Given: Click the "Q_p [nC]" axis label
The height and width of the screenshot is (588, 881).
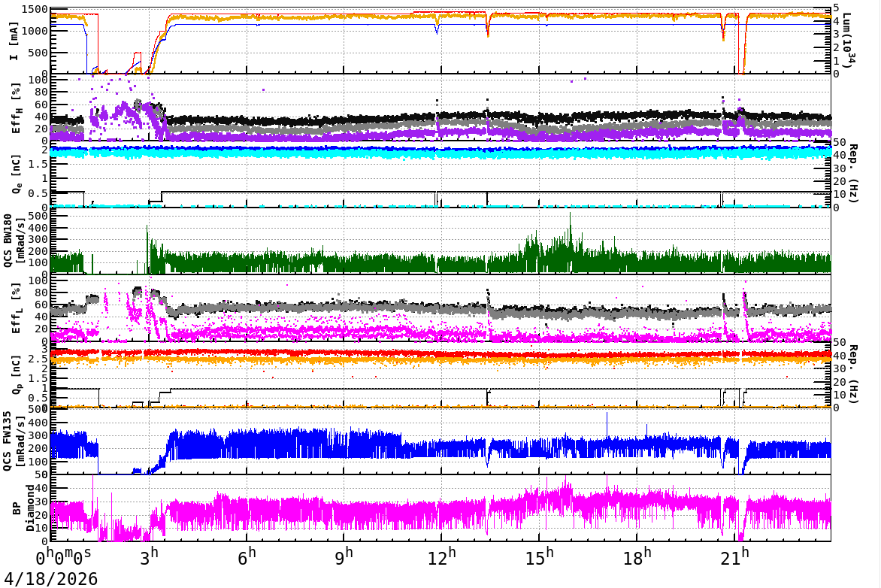Looking at the screenshot, I should click(x=16, y=374).
